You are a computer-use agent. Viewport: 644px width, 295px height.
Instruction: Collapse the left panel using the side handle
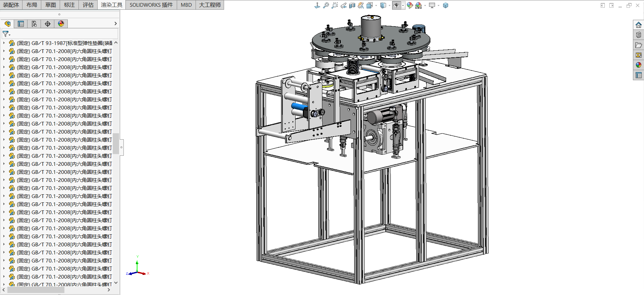click(121, 147)
